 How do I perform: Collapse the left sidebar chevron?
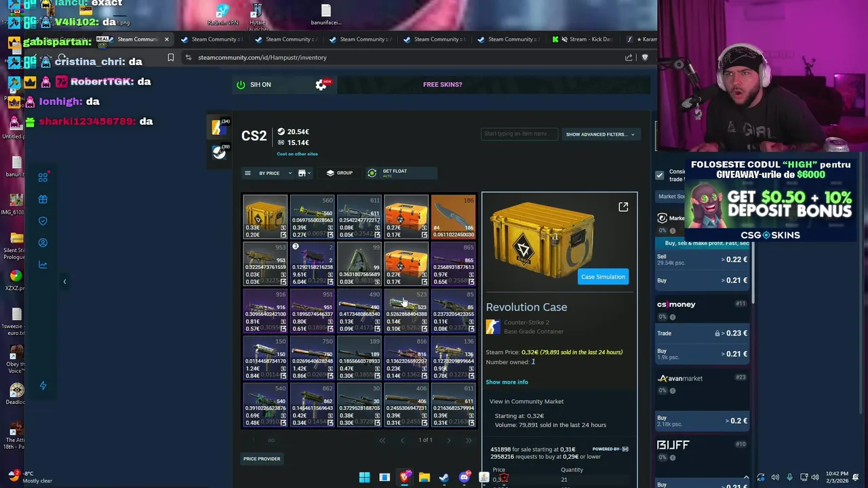coord(64,281)
